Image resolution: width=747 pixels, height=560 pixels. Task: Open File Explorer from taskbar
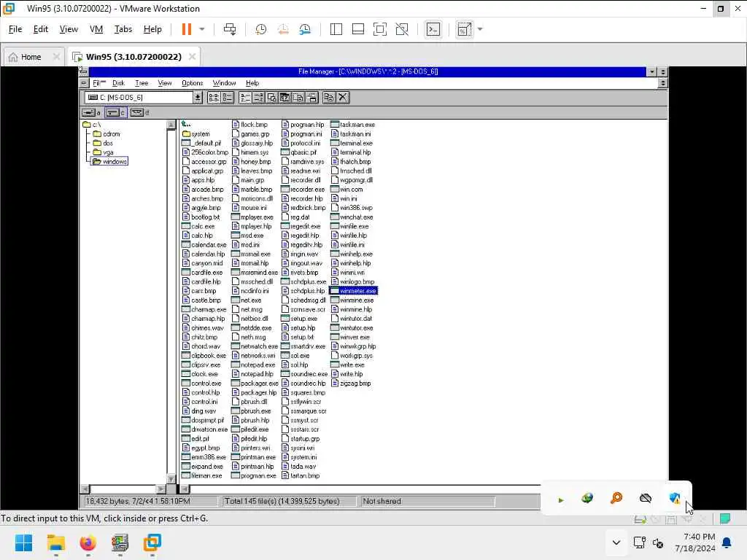click(55, 542)
